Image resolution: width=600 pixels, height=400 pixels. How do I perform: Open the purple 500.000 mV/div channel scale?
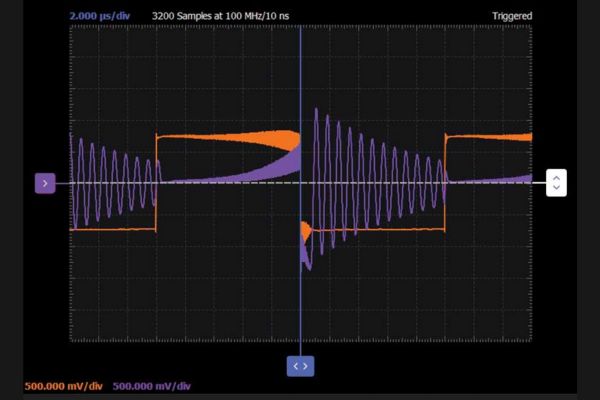click(151, 386)
